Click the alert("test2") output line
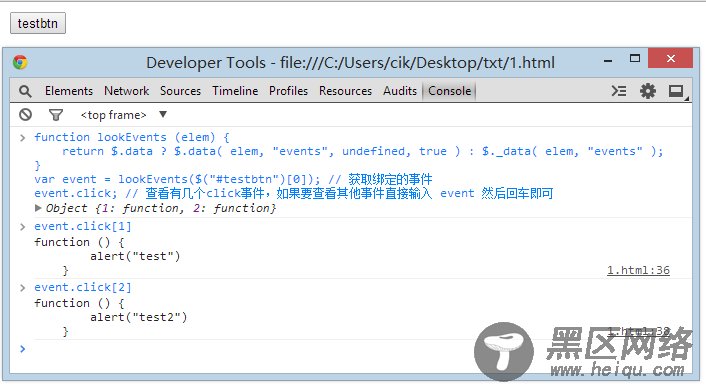This screenshot has height=387, width=706. click(x=139, y=318)
